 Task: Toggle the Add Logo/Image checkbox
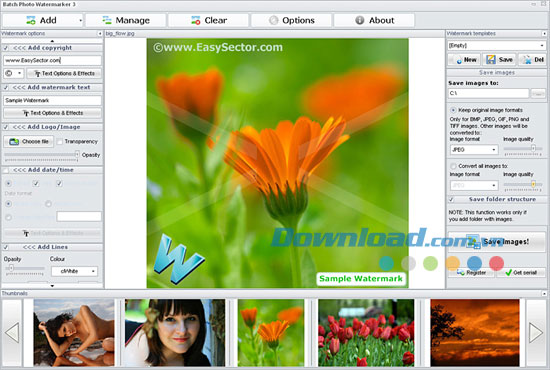[6, 127]
